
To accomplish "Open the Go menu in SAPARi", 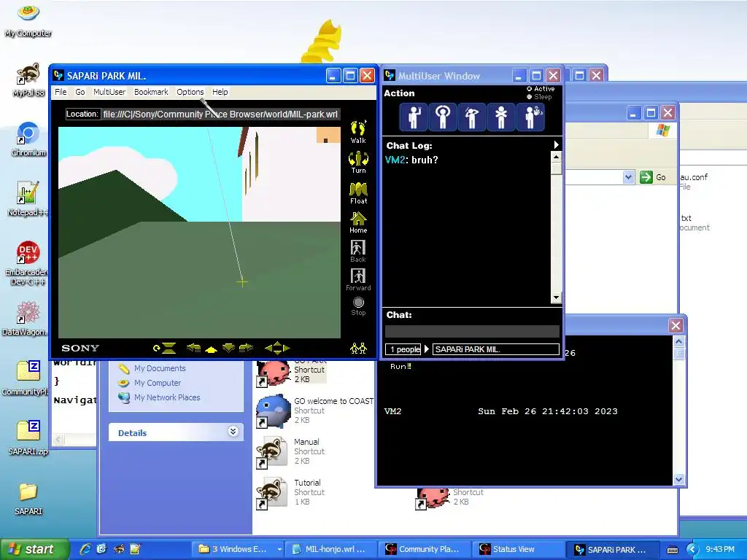I will point(80,92).
